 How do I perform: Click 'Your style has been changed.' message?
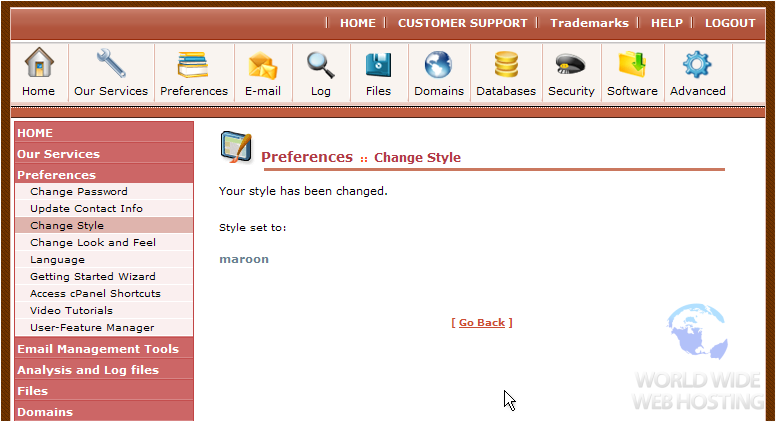point(303,191)
